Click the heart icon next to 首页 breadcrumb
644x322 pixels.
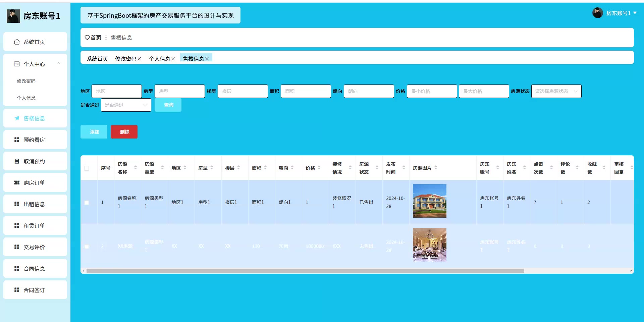tap(87, 38)
